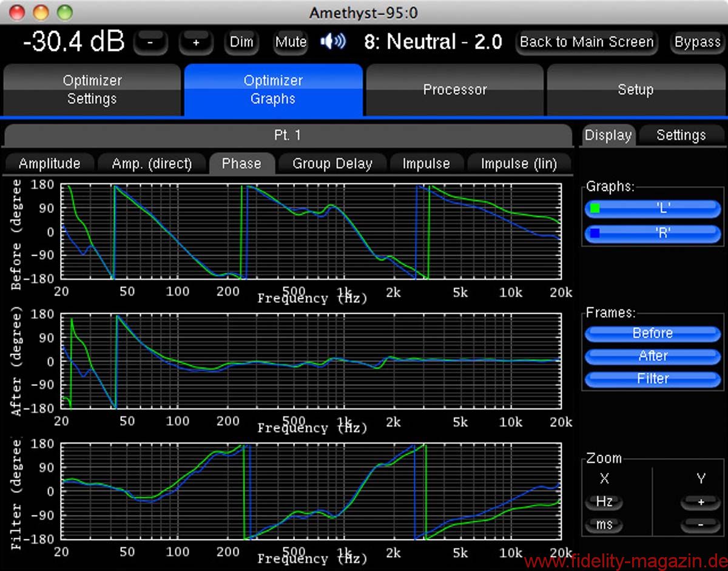Toggle the Mute button
This screenshot has width=728, height=571.
(291, 42)
